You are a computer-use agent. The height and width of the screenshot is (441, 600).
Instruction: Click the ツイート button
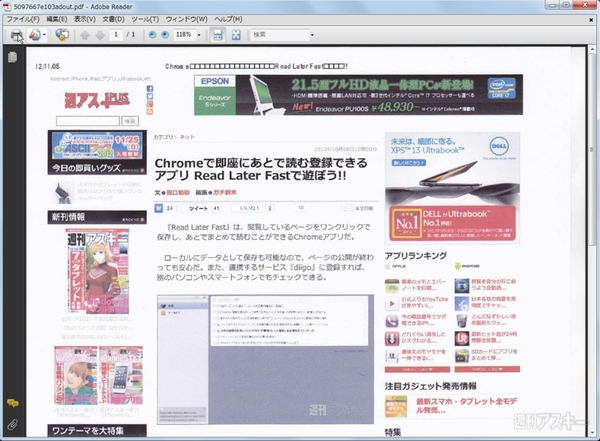pyautogui.click(x=198, y=208)
